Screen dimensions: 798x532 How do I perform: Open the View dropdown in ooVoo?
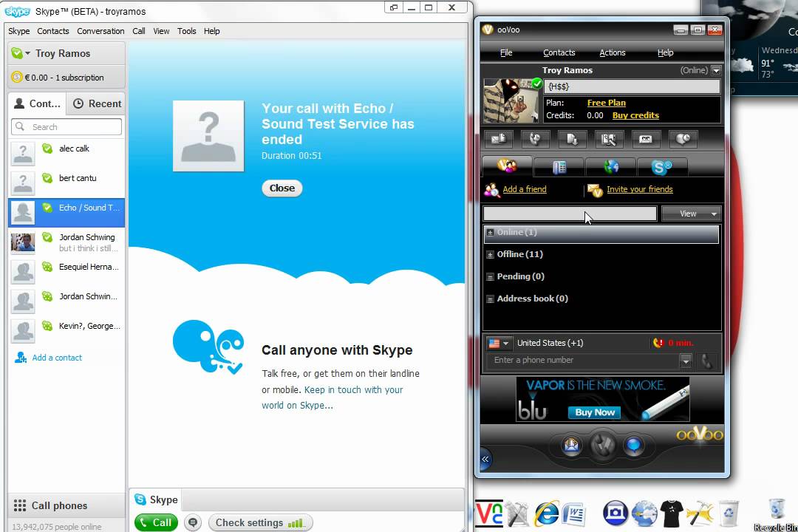pos(691,214)
